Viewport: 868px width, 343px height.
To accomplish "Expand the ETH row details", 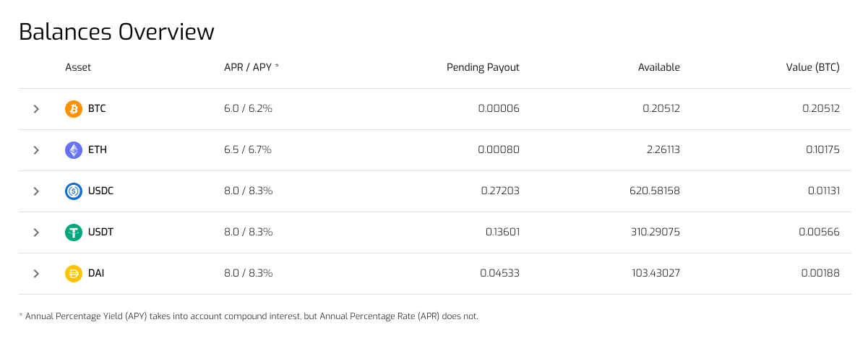I will (36, 150).
